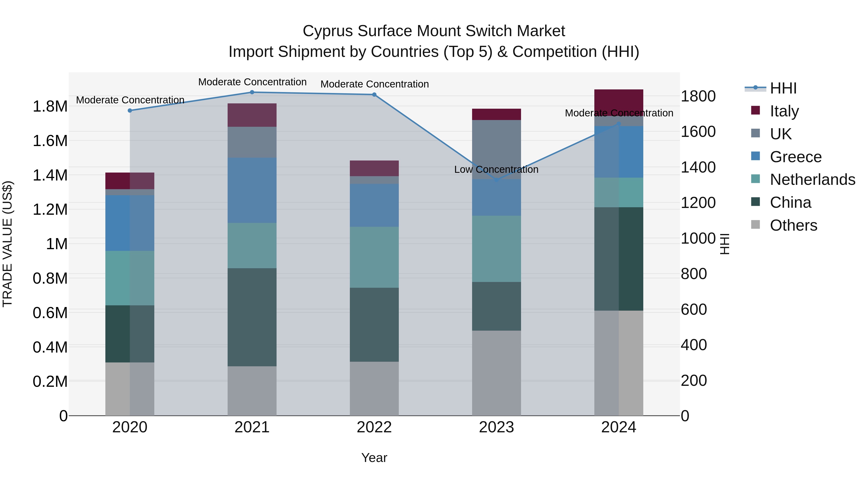
Task: Click the 2023 HHI data point
Action: (x=496, y=180)
